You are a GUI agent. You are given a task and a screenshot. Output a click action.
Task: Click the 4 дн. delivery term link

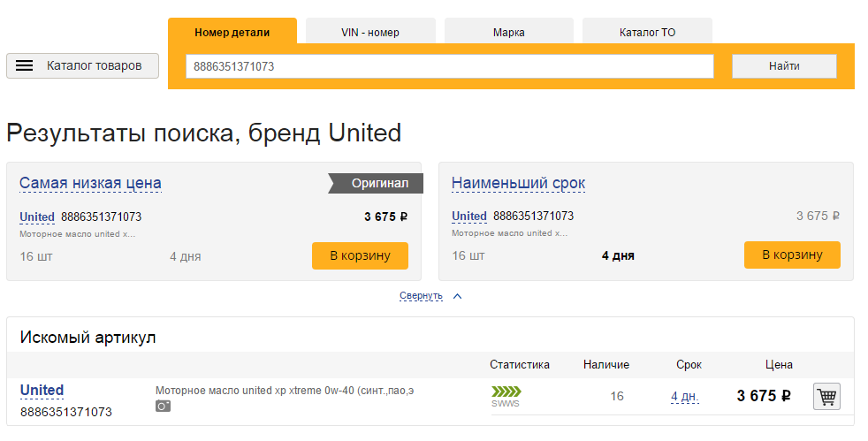685,396
